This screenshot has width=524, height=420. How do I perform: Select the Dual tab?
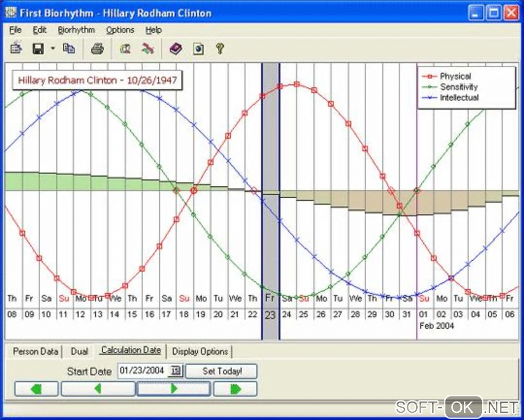point(80,352)
